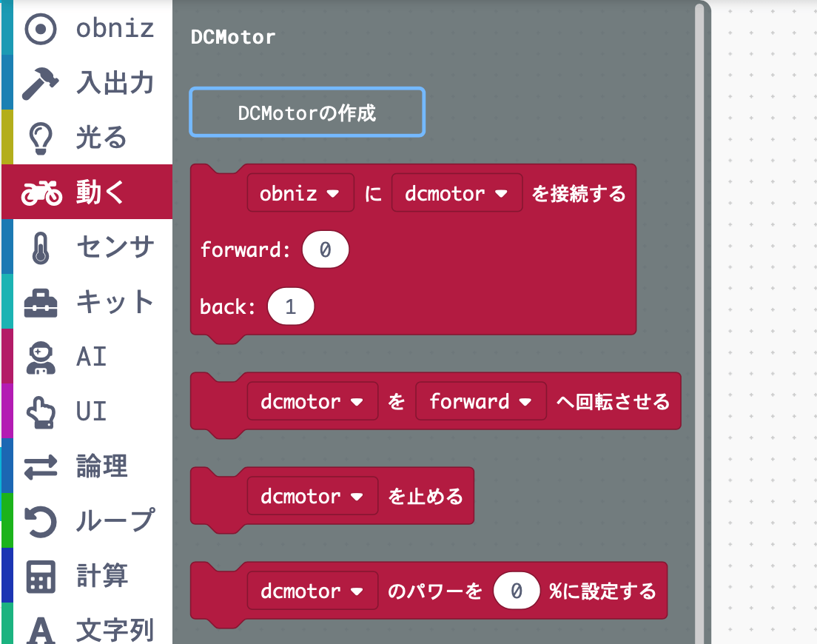817x644 pixels.
Task: Open the thermometer センサ category icon
Action: 41,247
